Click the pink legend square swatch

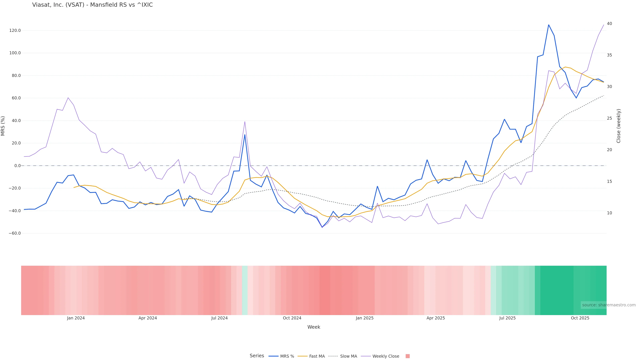[x=408, y=356]
